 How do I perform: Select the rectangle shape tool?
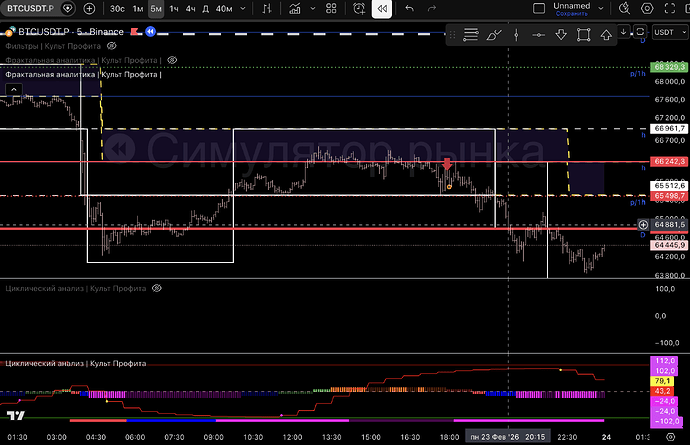click(584, 35)
